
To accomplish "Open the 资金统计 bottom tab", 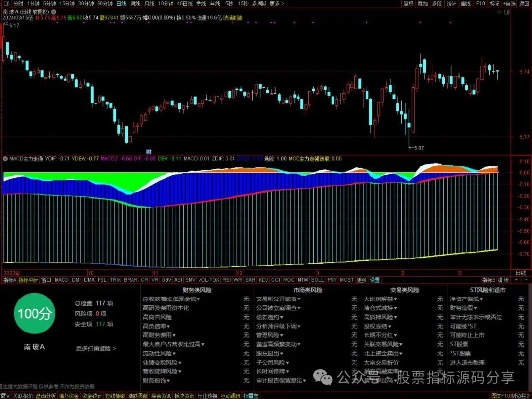I will 92,396.
